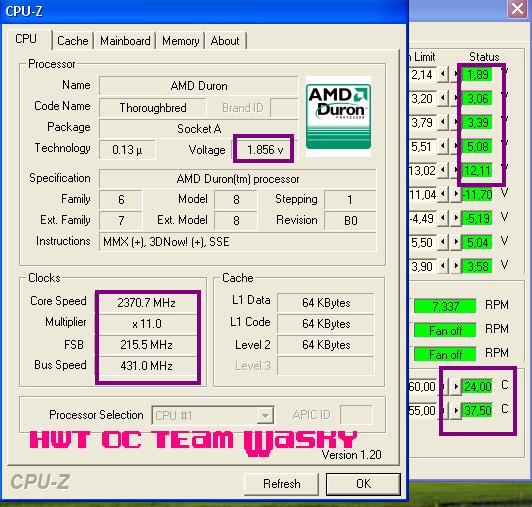Image resolution: width=532 pixels, height=507 pixels.
Task: Click the Specification AMD Duron(tm) processor field
Action: click(x=238, y=179)
